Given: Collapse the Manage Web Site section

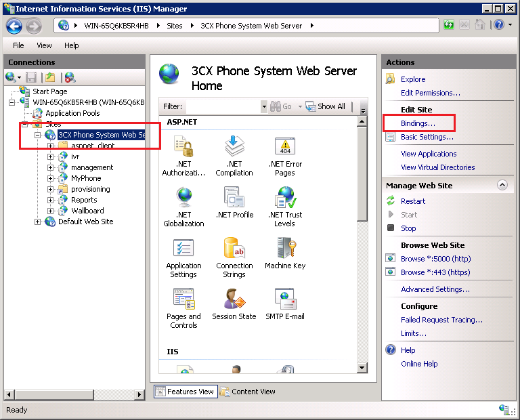Looking at the screenshot, I should (x=502, y=185).
